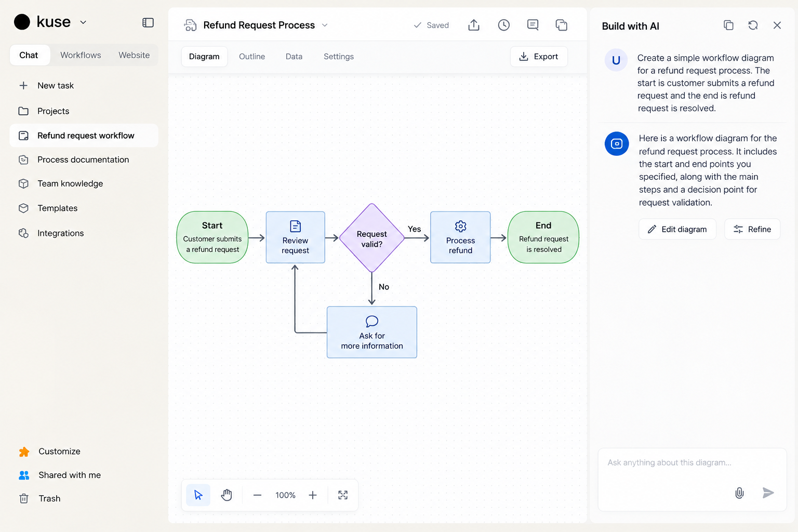Select the Review request node
798x532 pixels.
pyautogui.click(x=296, y=237)
